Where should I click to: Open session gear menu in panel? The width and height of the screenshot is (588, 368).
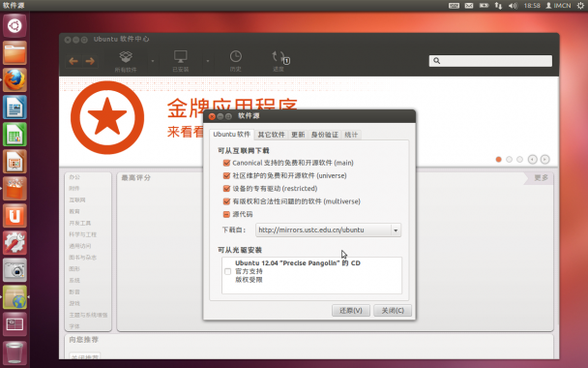[x=580, y=6]
